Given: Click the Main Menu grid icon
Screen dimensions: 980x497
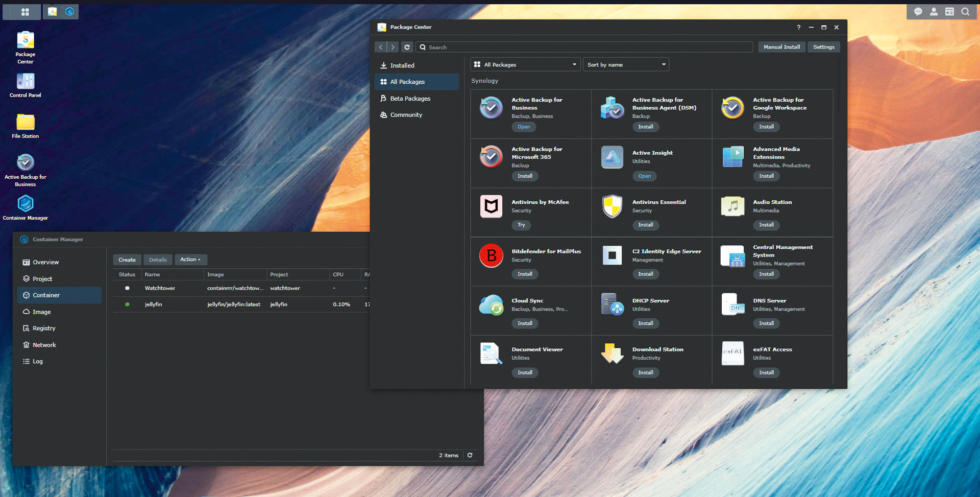Looking at the screenshot, I should (x=24, y=12).
